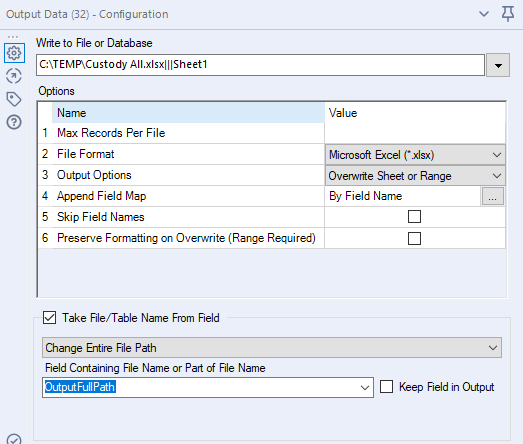Image resolution: width=523 pixels, height=444 pixels.
Task: Toggle the Skip Field Names checkbox
Action: [x=414, y=216]
